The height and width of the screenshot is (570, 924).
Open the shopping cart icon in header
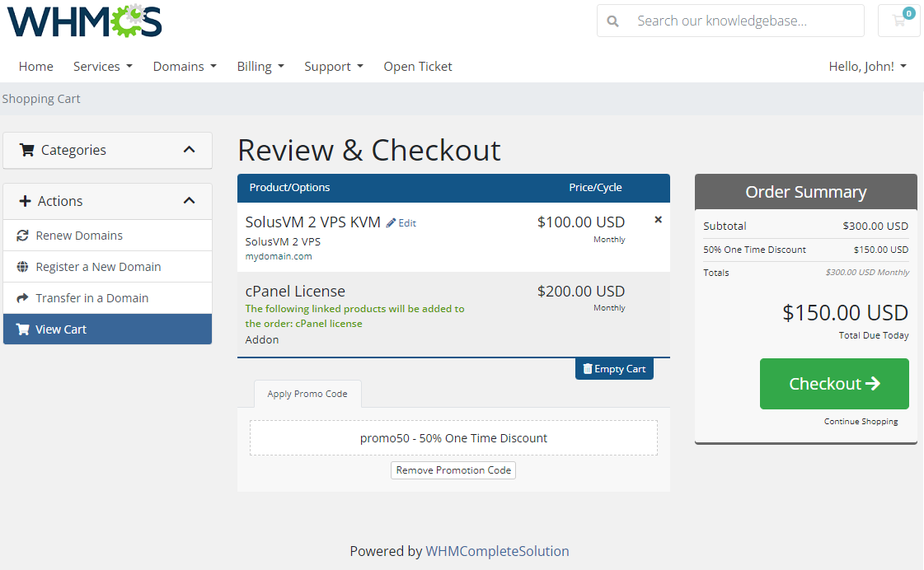[898, 21]
